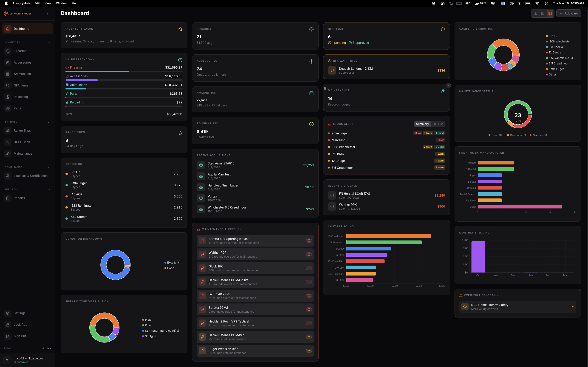Image resolution: width=588 pixels, height=367 pixels.
Task: Collapse the INVENTORY sidebar section
Action: [x=49, y=42]
